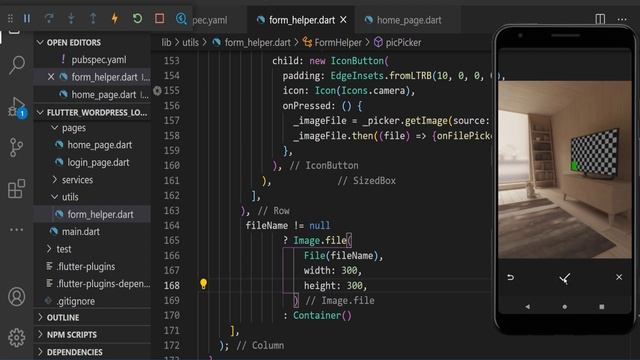Click the breakpoint marker on line 155

point(157,90)
